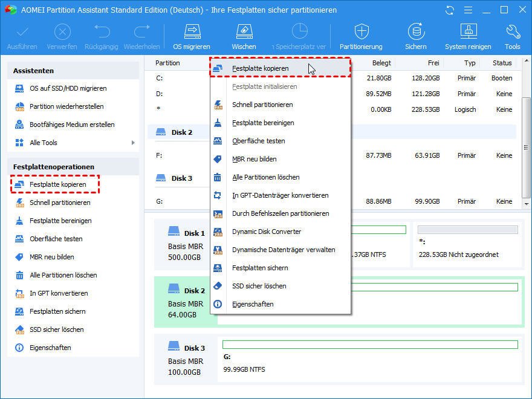Click the Rückgängig undo toolbar icon
The width and height of the screenshot is (532, 399).
(x=102, y=37)
